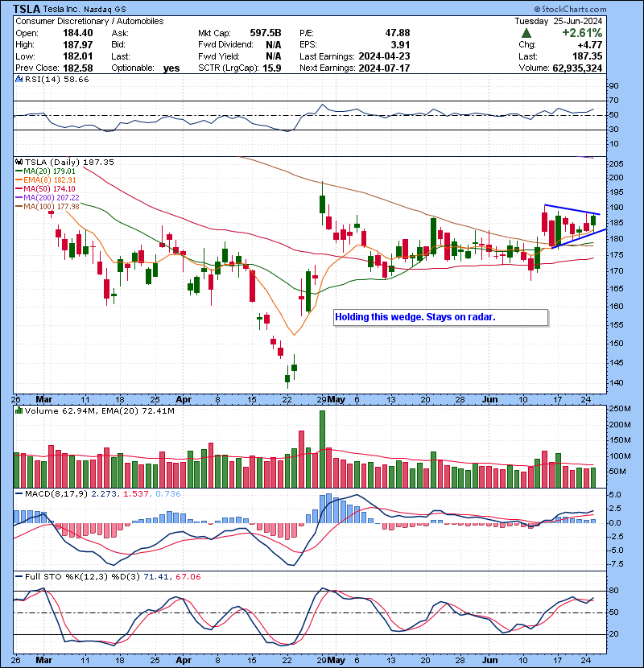Image resolution: width=644 pixels, height=668 pixels.
Task: Click the header Volume value 62,935,324
Action: point(577,68)
